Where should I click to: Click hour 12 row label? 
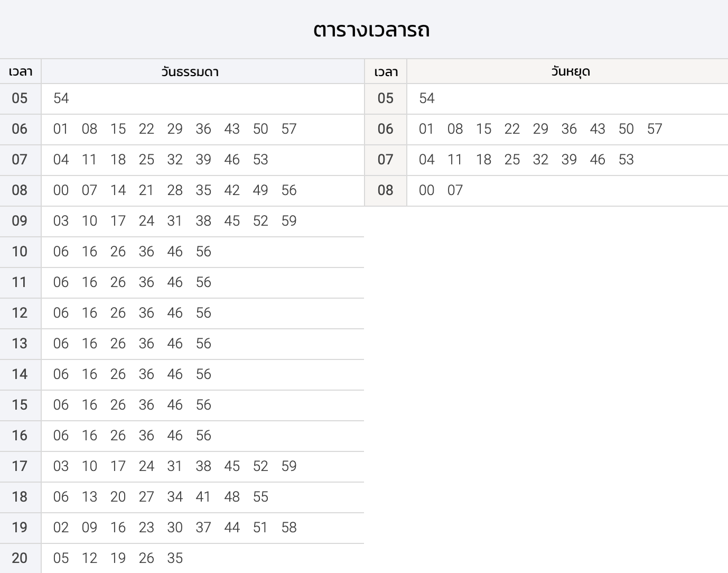pos(20,313)
